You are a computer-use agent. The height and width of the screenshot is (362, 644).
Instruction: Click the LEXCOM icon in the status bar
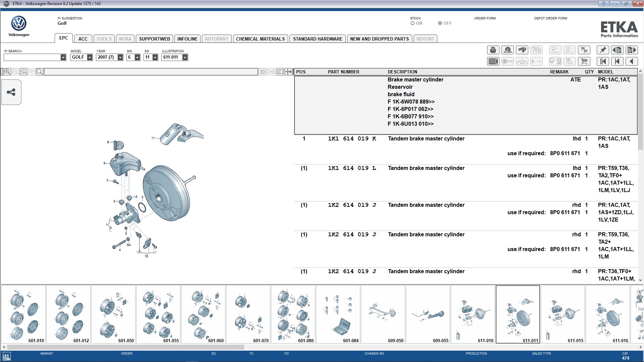(6, 357)
